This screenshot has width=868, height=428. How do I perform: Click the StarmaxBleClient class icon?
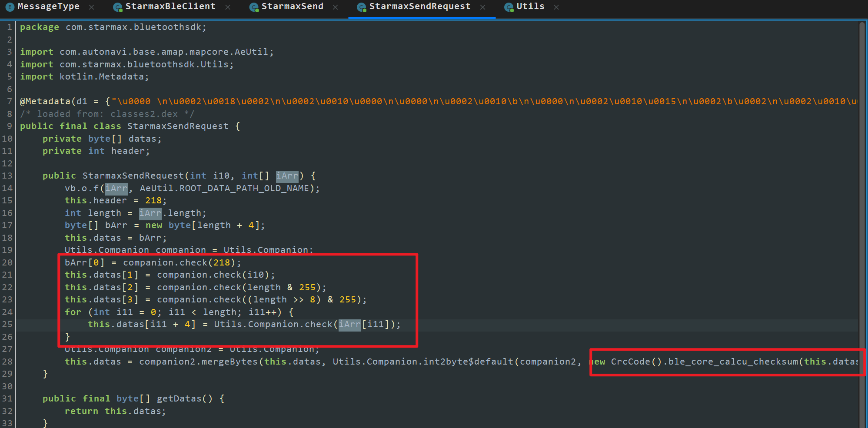(x=117, y=7)
